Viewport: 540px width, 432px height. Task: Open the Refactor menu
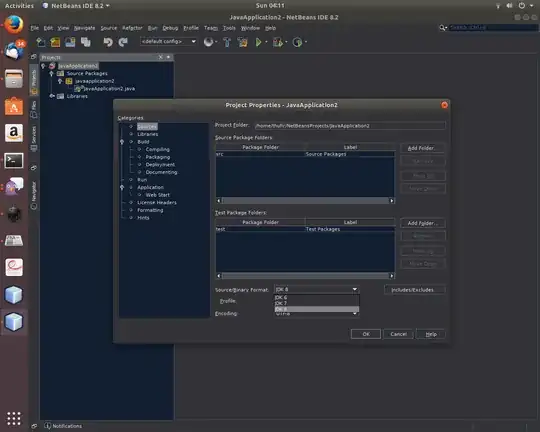[132, 28]
